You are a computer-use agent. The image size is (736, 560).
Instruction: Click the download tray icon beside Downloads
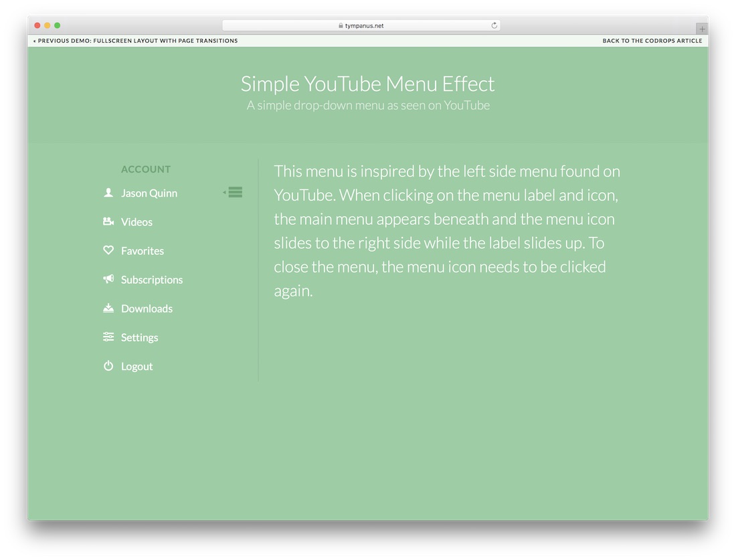[x=108, y=308]
